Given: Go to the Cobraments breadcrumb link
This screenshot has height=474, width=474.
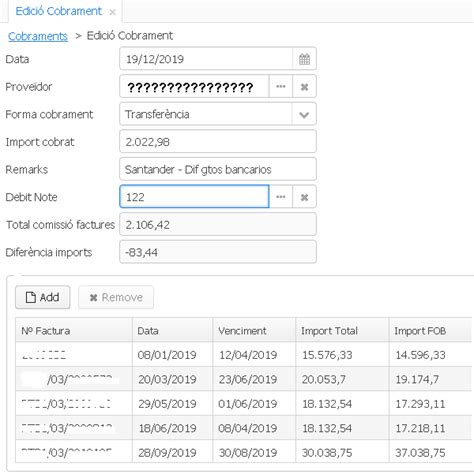Looking at the screenshot, I should pos(38,36).
